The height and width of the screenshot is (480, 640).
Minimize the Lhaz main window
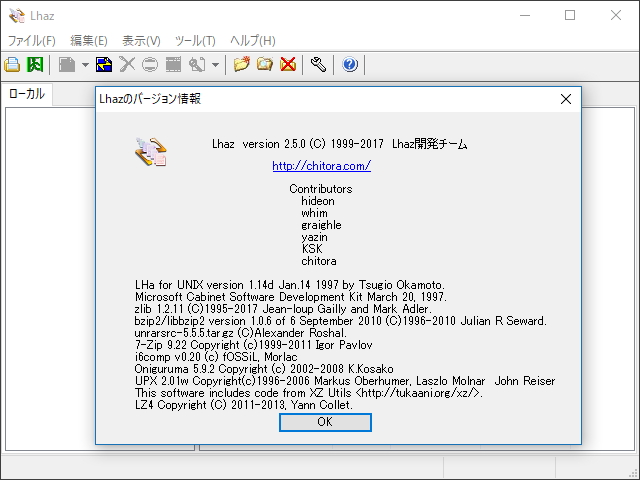point(525,16)
